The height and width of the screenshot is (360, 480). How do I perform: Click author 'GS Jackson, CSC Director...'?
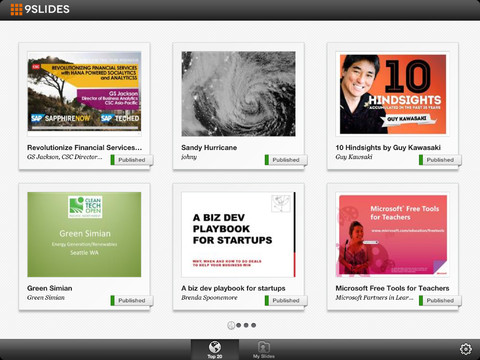click(65, 157)
